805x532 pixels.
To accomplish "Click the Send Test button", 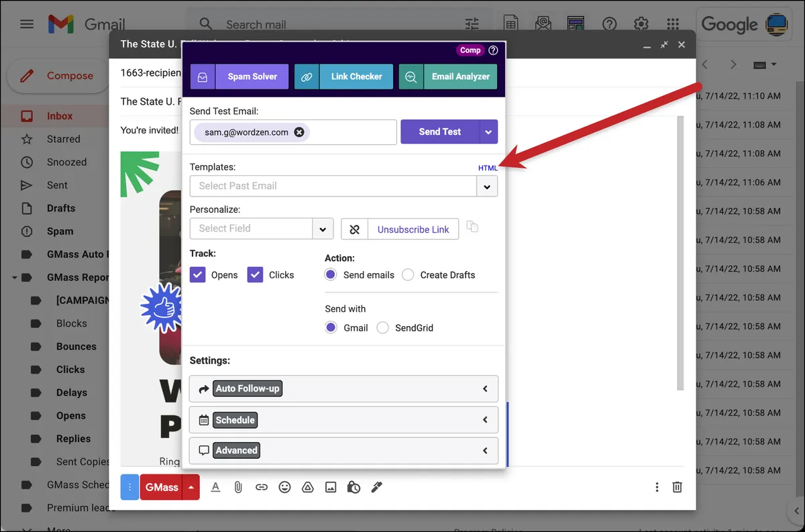I will click(440, 132).
